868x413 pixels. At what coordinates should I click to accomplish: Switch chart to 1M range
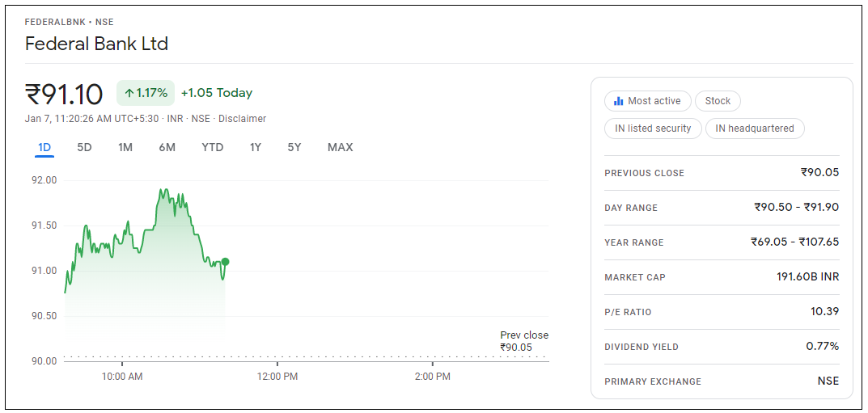tap(125, 148)
